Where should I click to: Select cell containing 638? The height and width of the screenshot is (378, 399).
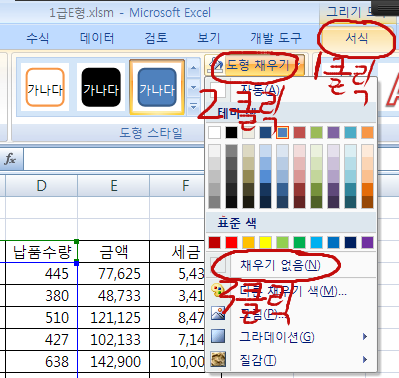(41, 362)
